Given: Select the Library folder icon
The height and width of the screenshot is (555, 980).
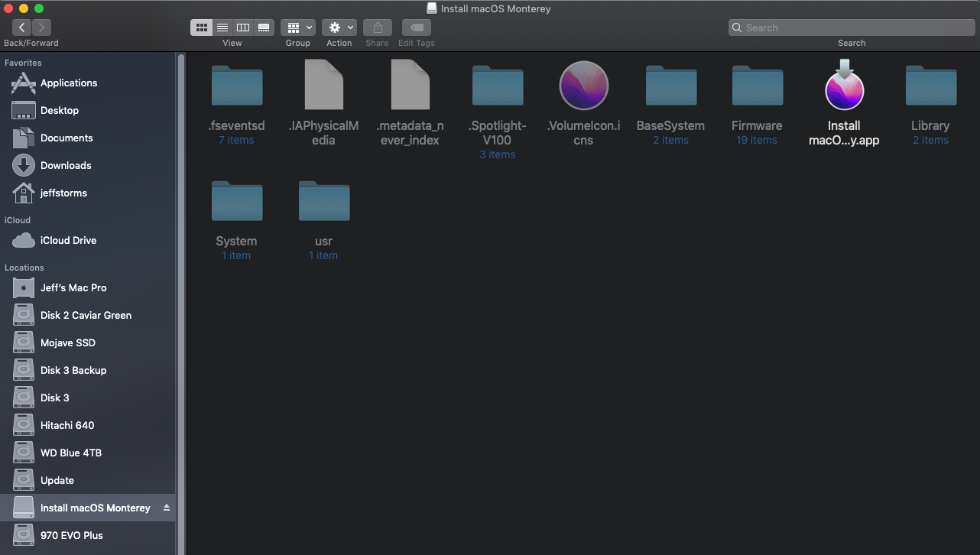Looking at the screenshot, I should pos(931,85).
